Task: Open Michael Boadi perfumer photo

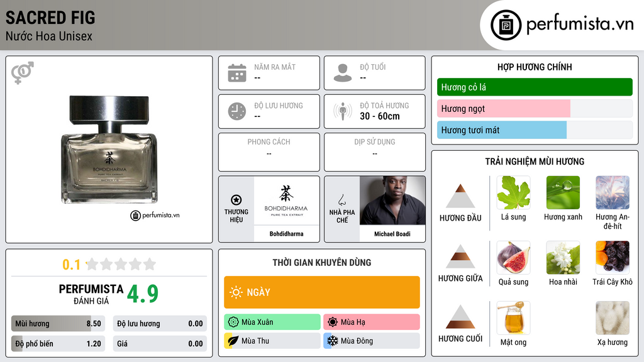Action: tap(392, 200)
